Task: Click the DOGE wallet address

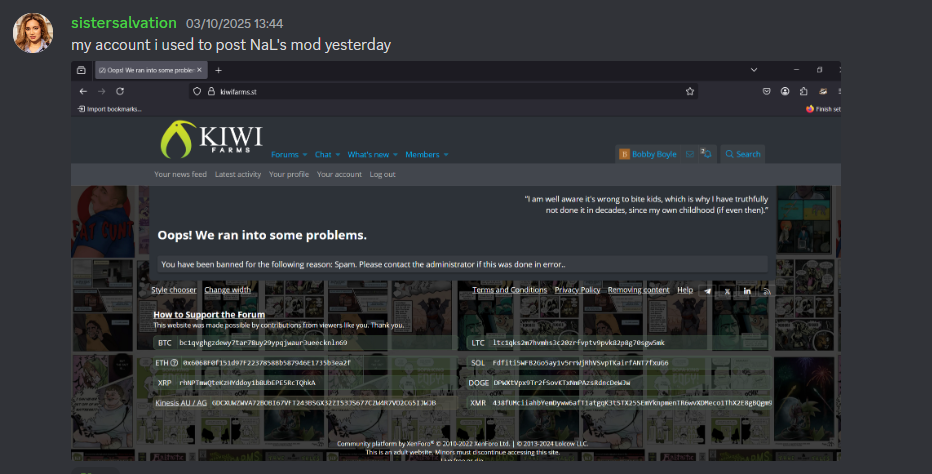Action: pos(562,383)
